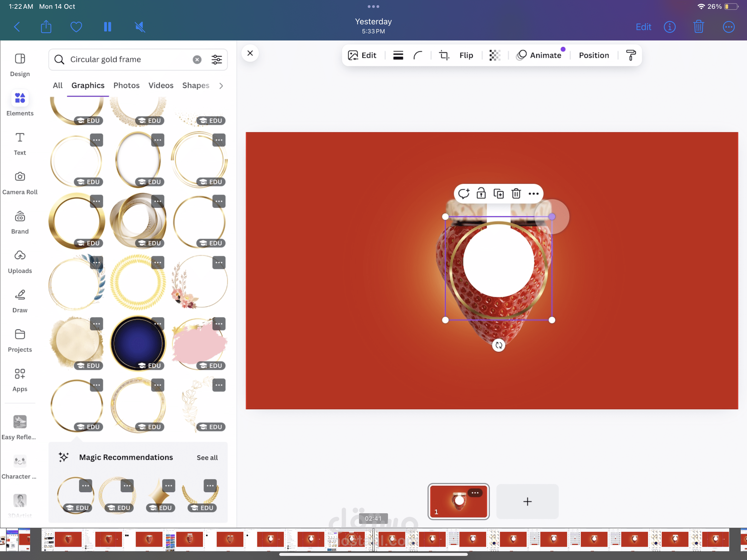Viewport: 747px width, 560px height.
Task: Switch to the Videos tab
Action: click(161, 86)
